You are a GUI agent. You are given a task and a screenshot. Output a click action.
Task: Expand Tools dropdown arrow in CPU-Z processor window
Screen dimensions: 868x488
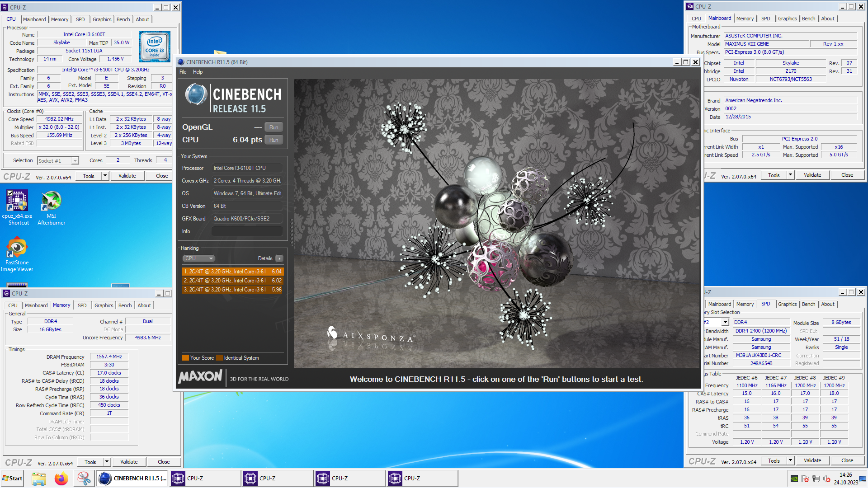[105, 176]
